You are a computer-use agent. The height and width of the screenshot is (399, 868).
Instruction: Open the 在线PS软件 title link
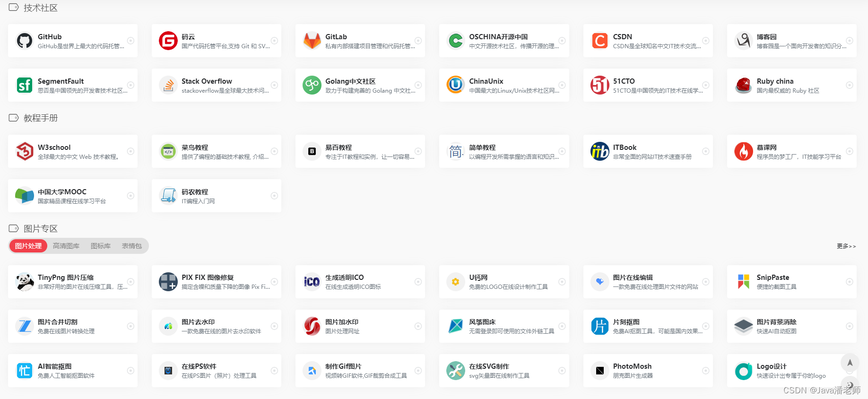pyautogui.click(x=199, y=366)
